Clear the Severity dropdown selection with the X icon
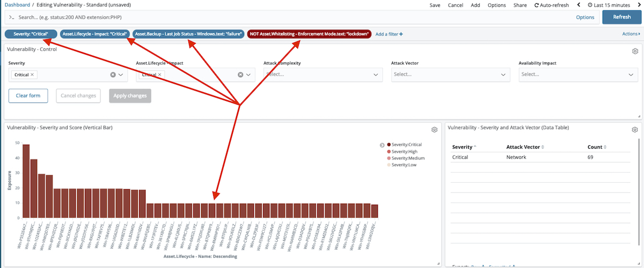644x268 pixels. (x=113, y=75)
